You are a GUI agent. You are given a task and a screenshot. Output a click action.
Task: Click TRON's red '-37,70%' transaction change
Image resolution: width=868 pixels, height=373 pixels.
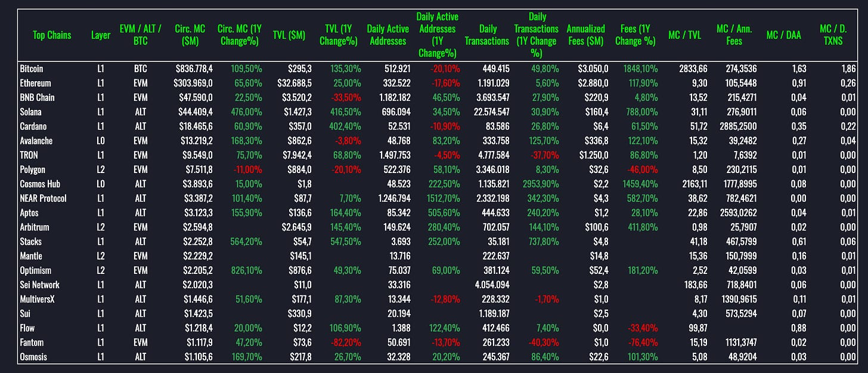[x=544, y=155]
